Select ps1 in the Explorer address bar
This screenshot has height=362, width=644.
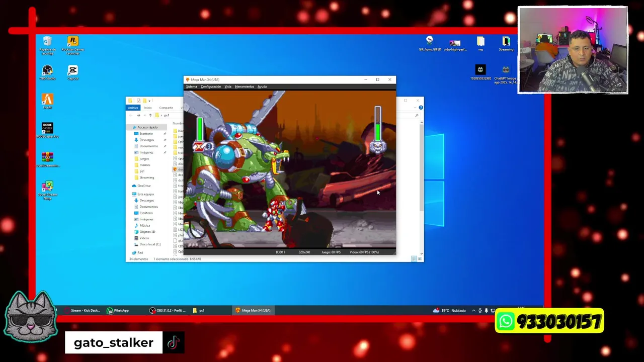click(x=167, y=115)
